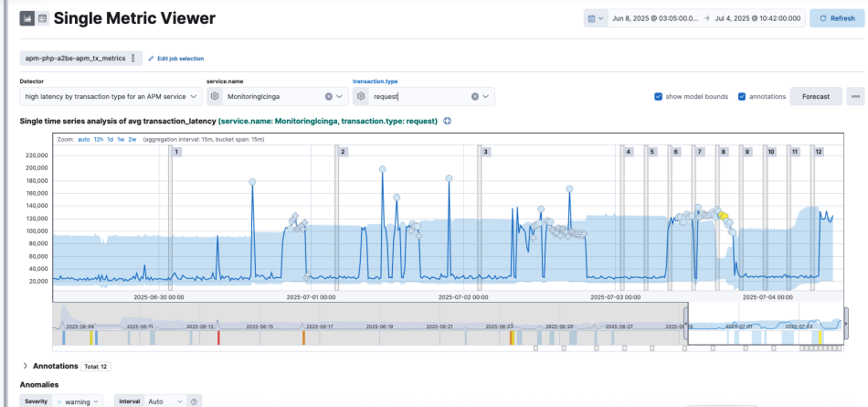
Task: Select annotation marker 1 on chart
Action: pos(176,152)
